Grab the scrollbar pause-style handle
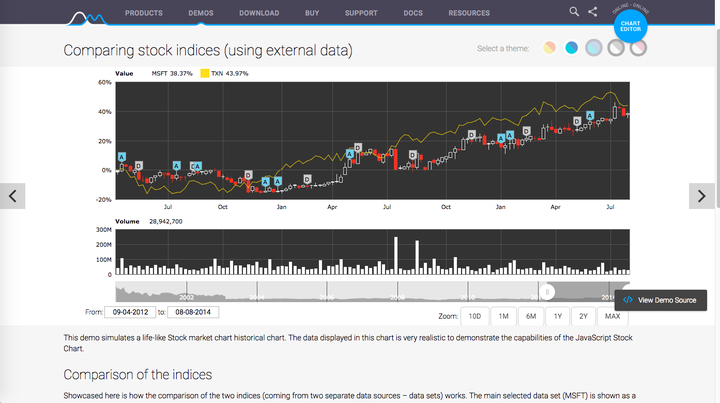This screenshot has height=403, width=720. (x=547, y=292)
